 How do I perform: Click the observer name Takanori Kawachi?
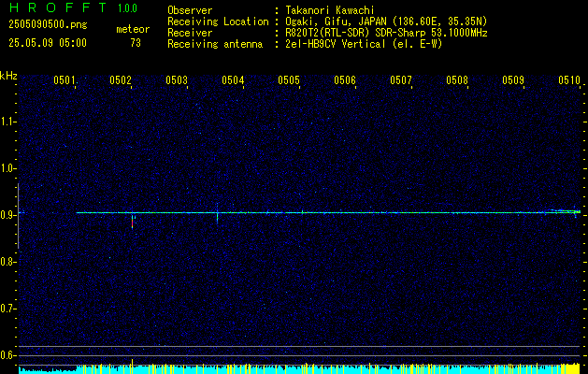tap(330, 10)
